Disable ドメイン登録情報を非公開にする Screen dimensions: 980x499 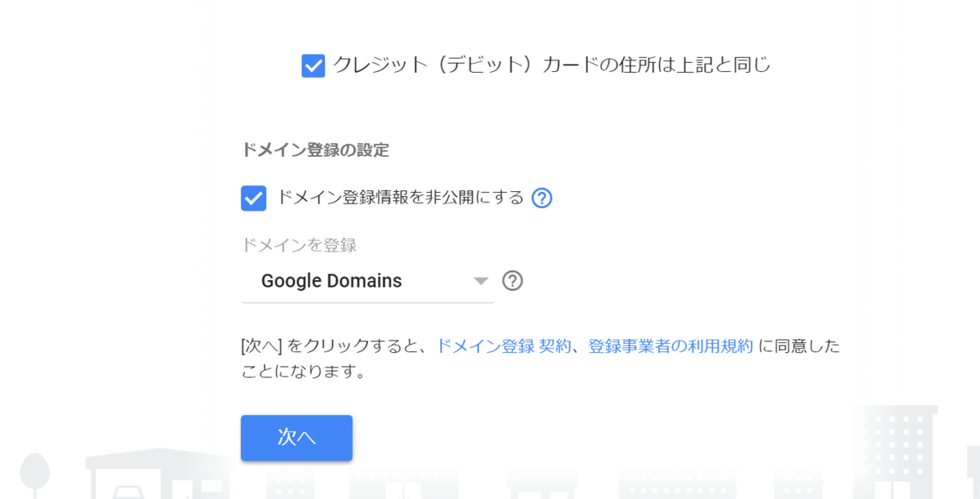[x=254, y=197]
